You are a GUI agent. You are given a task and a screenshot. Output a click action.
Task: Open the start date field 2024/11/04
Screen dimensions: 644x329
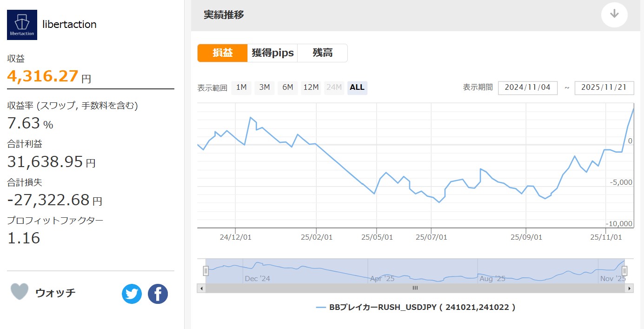(x=527, y=87)
